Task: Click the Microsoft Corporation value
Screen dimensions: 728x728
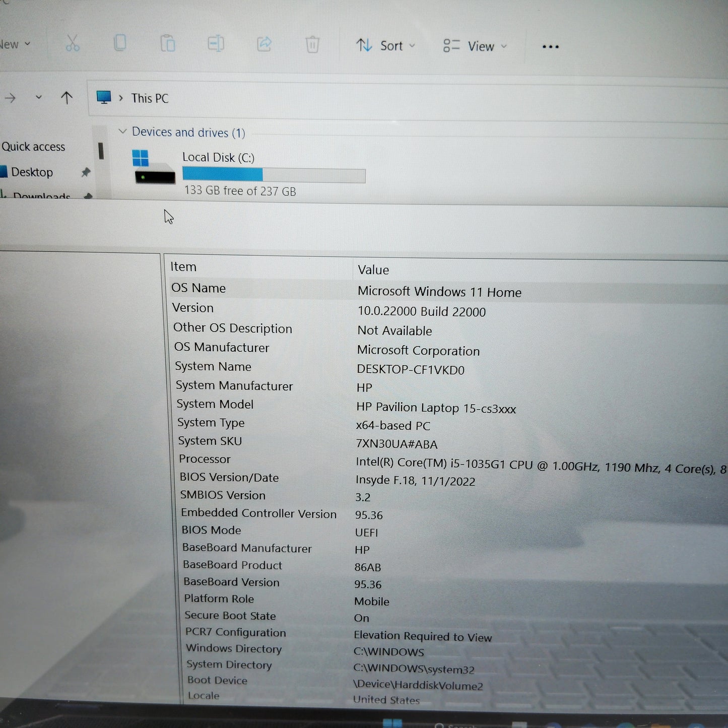Action: 418,350
